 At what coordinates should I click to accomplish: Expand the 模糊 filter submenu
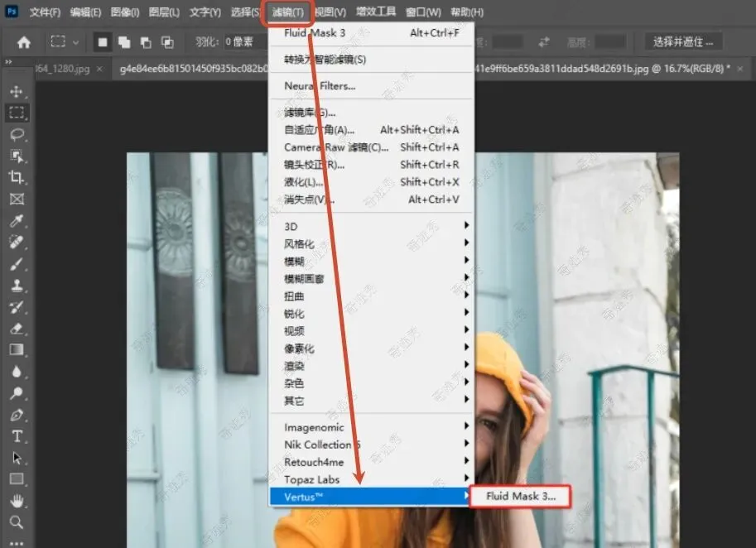click(x=370, y=261)
